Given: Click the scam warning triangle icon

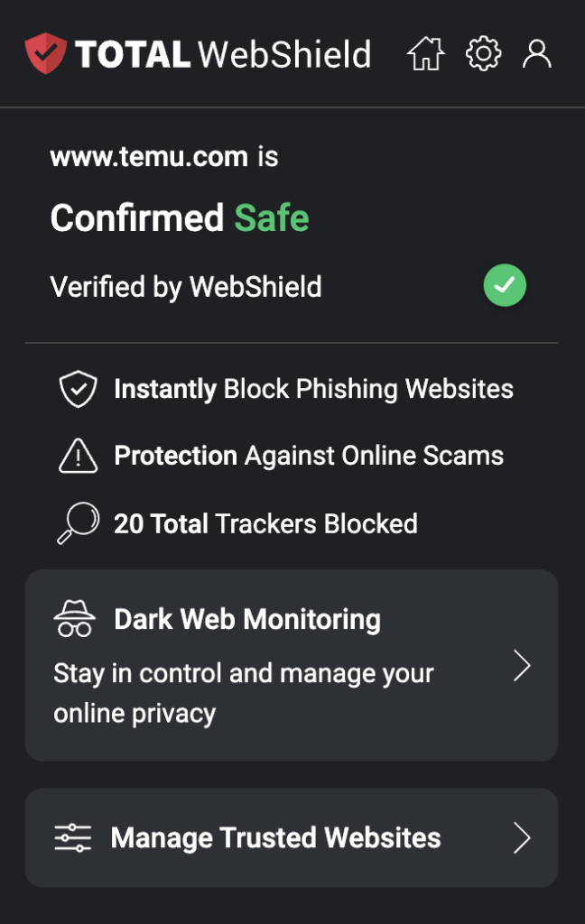Looking at the screenshot, I should [x=78, y=455].
